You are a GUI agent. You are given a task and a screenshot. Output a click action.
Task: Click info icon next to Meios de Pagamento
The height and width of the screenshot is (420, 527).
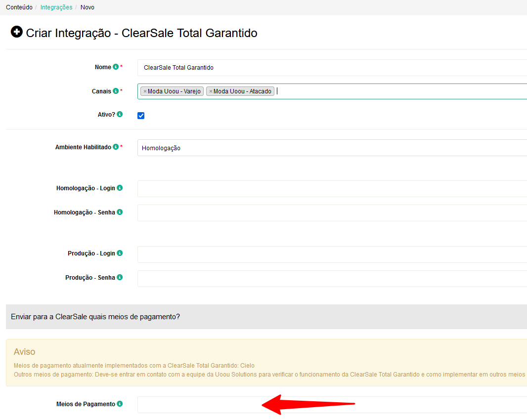point(120,404)
